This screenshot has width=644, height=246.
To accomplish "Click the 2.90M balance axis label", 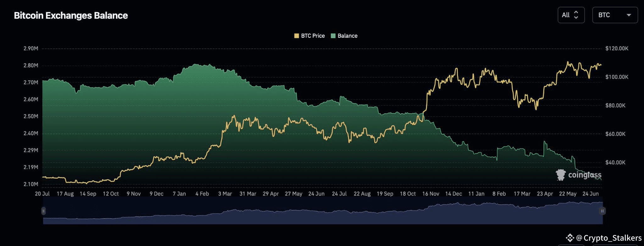I will (31, 49).
